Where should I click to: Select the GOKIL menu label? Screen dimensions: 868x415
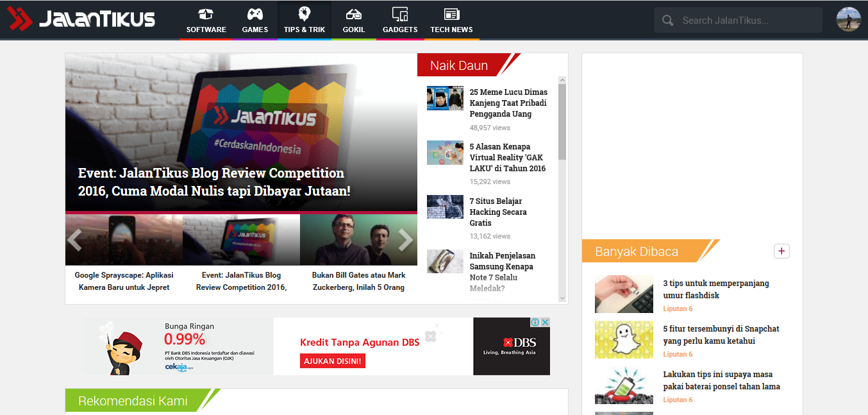coord(353,30)
